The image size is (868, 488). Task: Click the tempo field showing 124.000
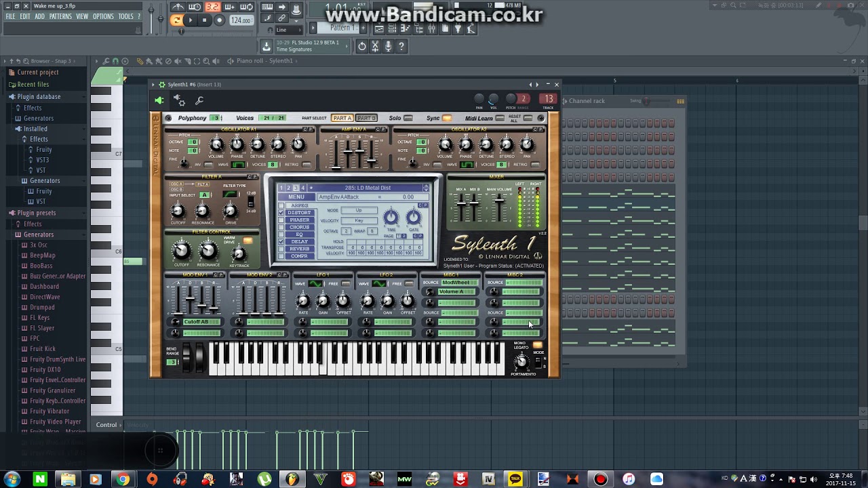tap(241, 20)
